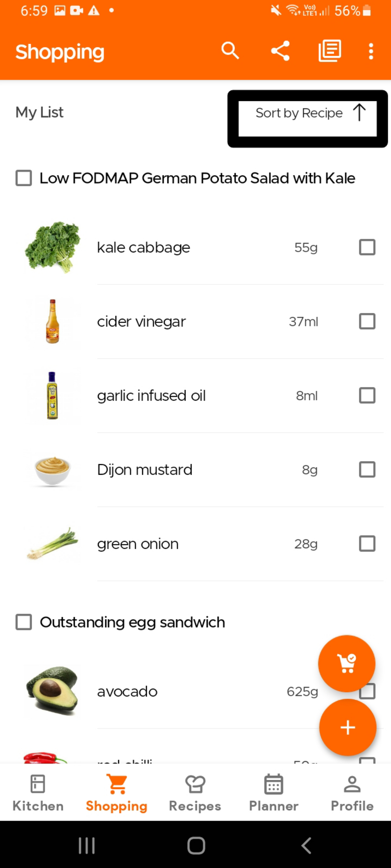Tap the orange cart checkout button
This screenshot has height=868, width=391.
coord(346,663)
